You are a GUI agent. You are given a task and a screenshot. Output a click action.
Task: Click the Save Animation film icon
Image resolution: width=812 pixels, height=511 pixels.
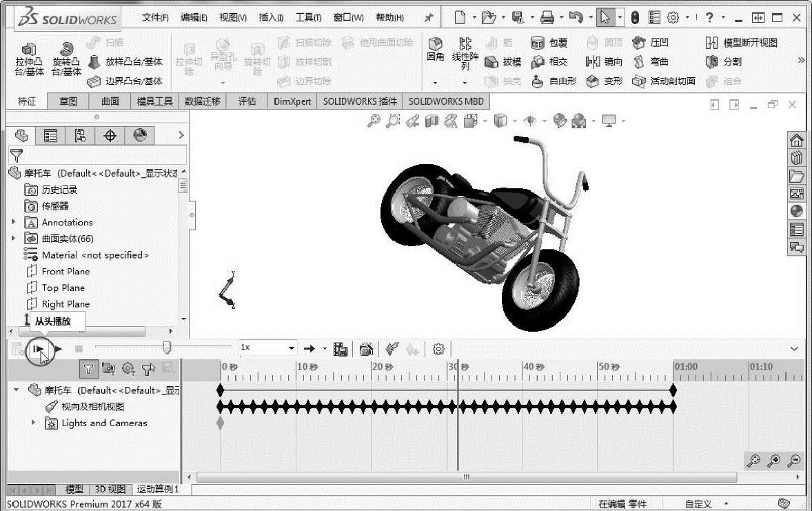click(x=340, y=350)
